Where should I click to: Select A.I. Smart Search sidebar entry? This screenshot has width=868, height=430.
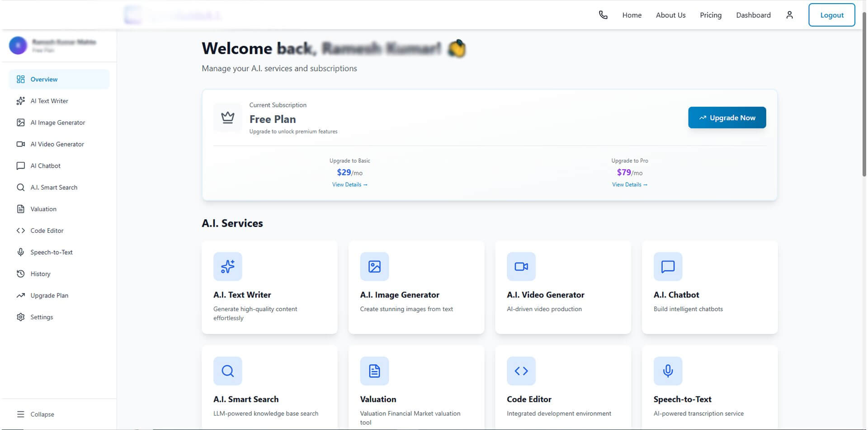point(59,187)
